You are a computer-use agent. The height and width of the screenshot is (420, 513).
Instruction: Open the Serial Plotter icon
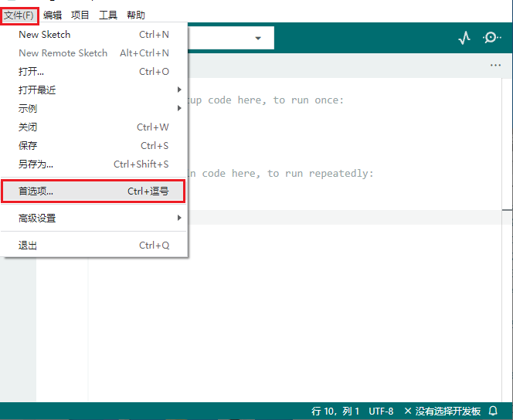tap(464, 38)
